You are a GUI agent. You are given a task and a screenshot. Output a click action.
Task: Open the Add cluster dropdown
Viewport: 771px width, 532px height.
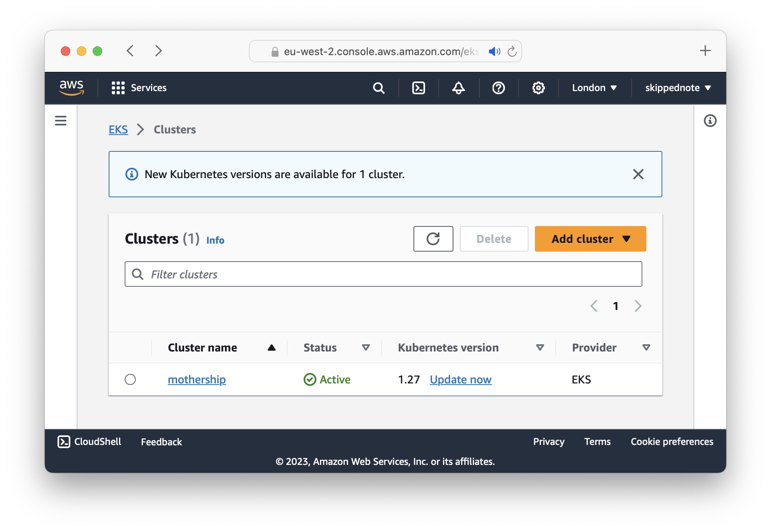[590, 239]
